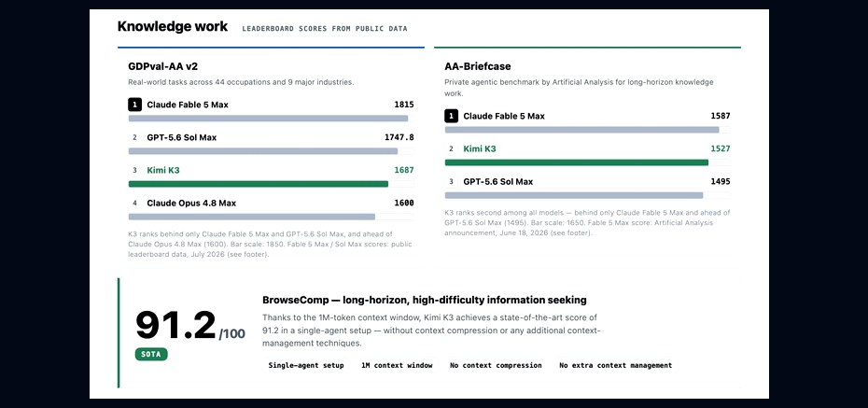Image resolution: width=868 pixels, height=408 pixels.
Task: Click GPT-5.6 Sol Max bar in AA-Briefcase
Action: tap(574, 195)
